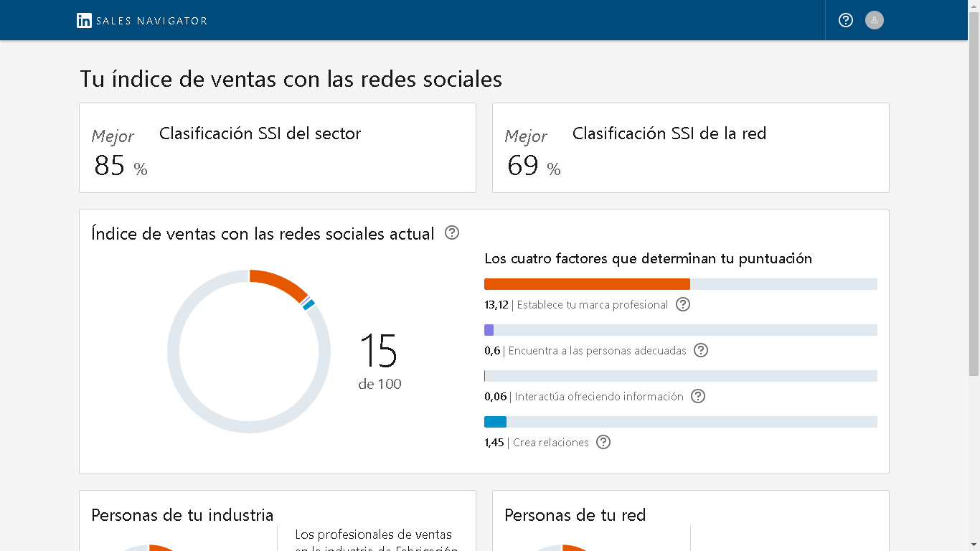Click the 'de 100' label

[x=380, y=384]
